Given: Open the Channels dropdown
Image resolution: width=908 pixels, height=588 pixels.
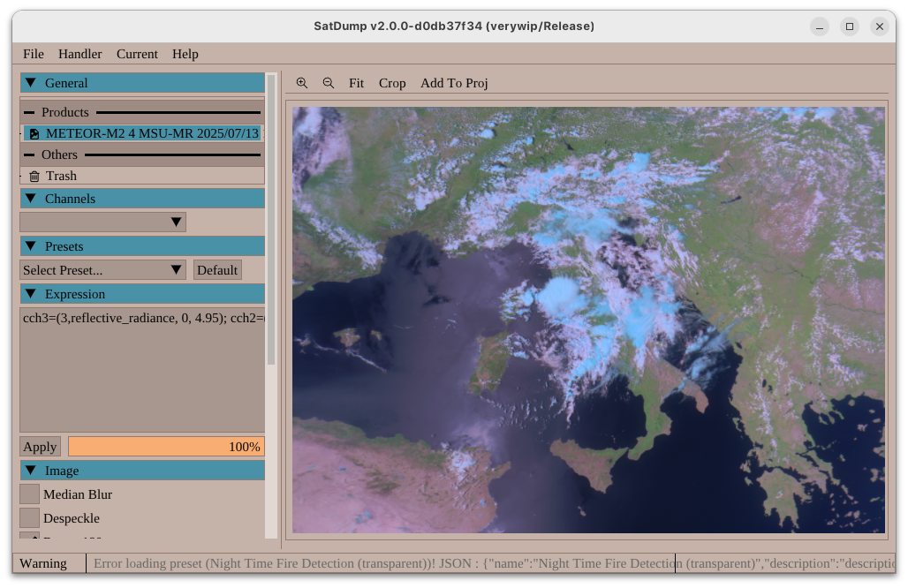Looking at the screenshot, I should 102,222.
